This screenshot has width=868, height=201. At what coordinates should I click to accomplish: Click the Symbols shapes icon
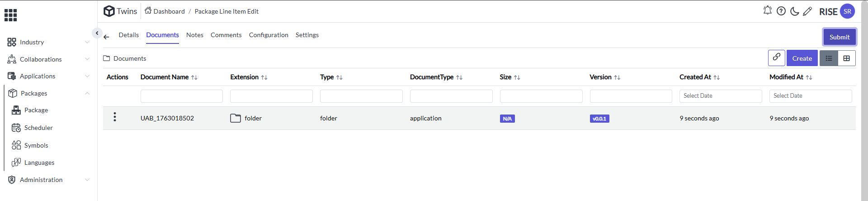pyautogui.click(x=16, y=145)
